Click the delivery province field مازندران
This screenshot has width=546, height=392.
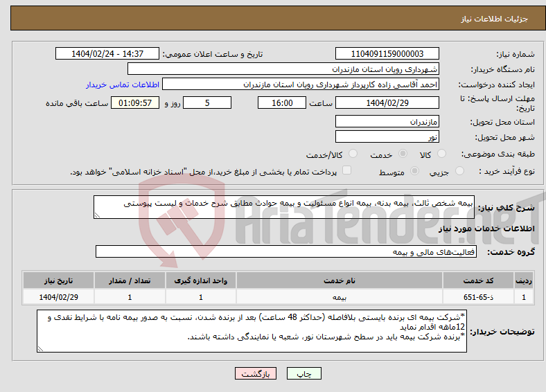pyautogui.click(x=387, y=121)
